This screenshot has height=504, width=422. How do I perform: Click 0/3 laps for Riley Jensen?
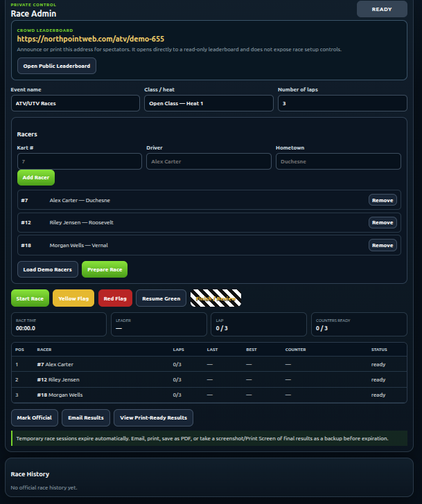[177, 379]
